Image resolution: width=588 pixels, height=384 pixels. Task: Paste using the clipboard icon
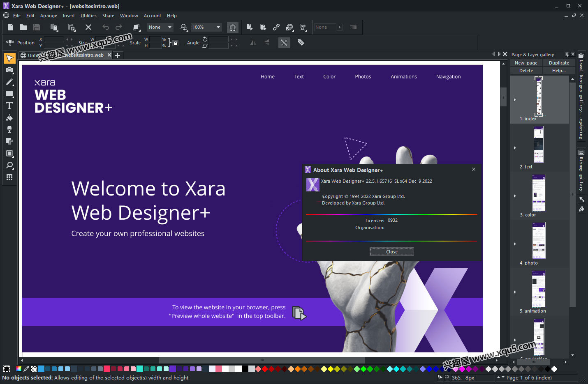tap(71, 27)
